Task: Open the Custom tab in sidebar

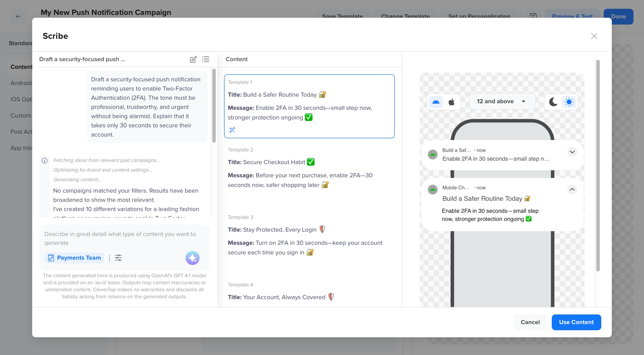Action: point(21,115)
